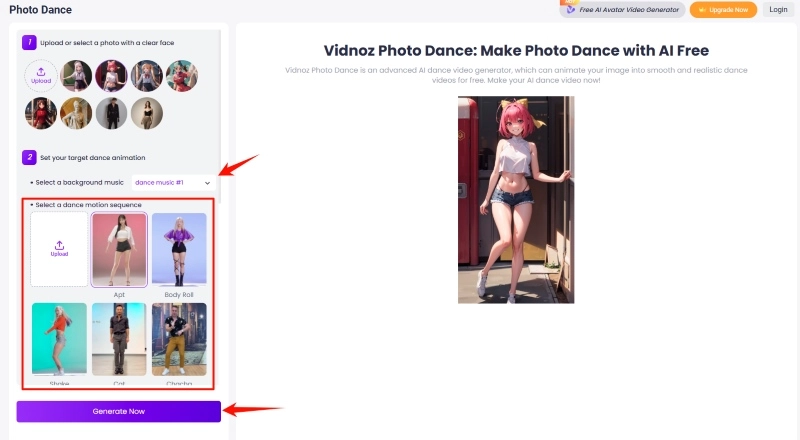Select the white statue sample photo
Viewport: 800px width, 440px height.
(76, 113)
